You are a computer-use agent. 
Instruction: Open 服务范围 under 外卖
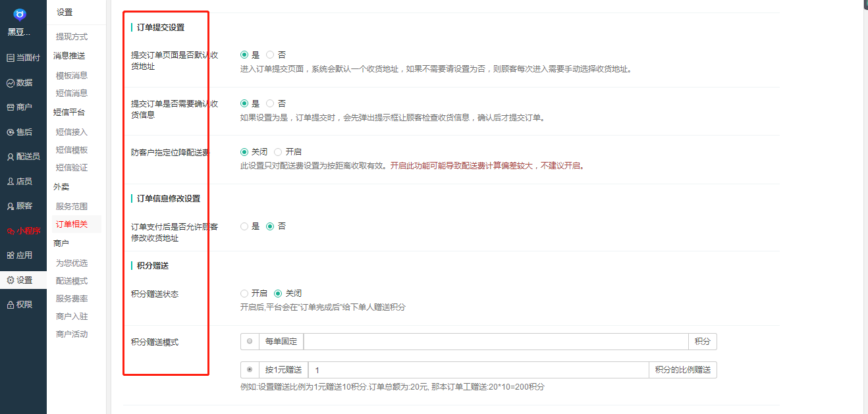pos(72,207)
